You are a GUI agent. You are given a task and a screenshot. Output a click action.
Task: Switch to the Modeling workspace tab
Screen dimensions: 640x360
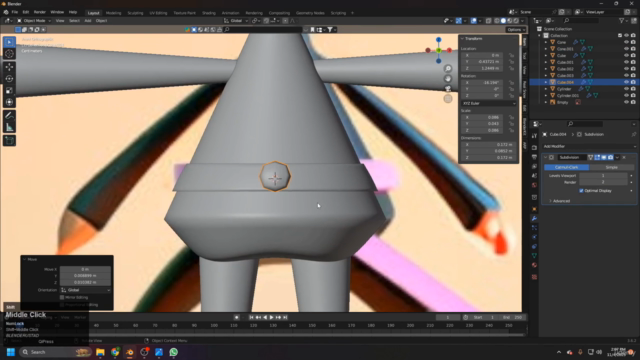coord(113,13)
